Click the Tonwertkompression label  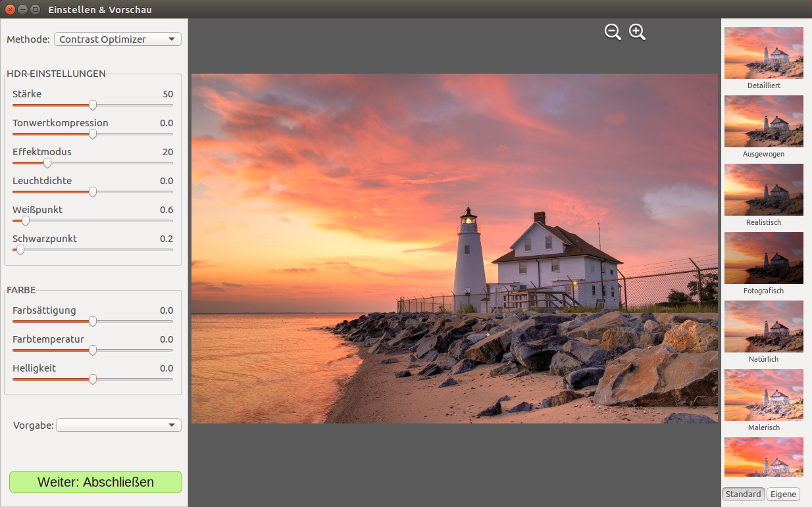(x=61, y=123)
